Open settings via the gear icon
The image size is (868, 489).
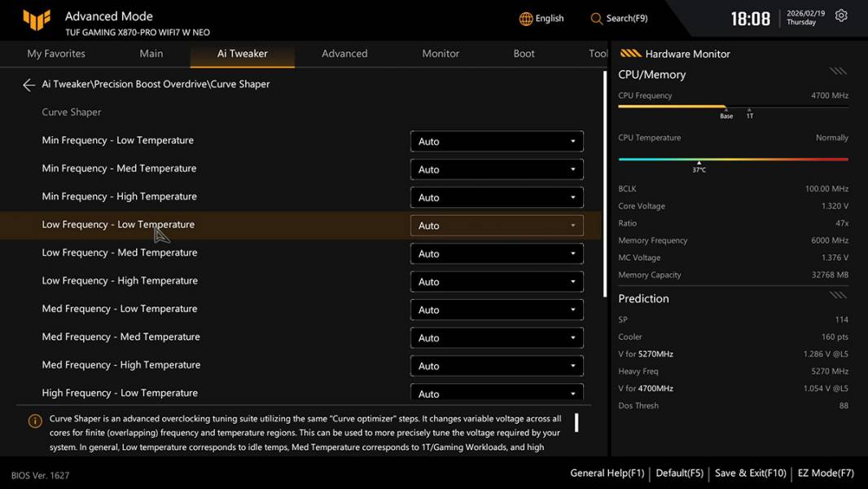click(x=841, y=16)
